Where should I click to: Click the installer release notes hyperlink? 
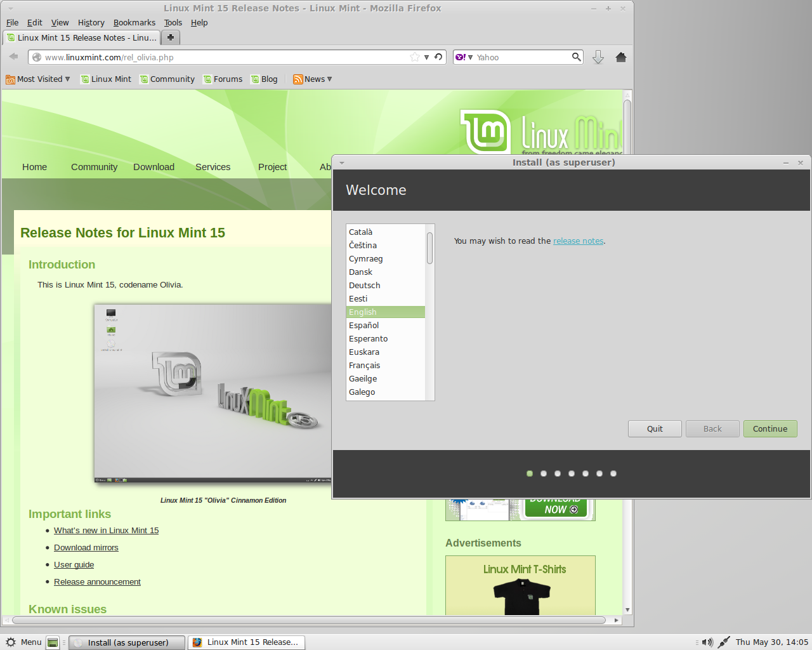(578, 241)
